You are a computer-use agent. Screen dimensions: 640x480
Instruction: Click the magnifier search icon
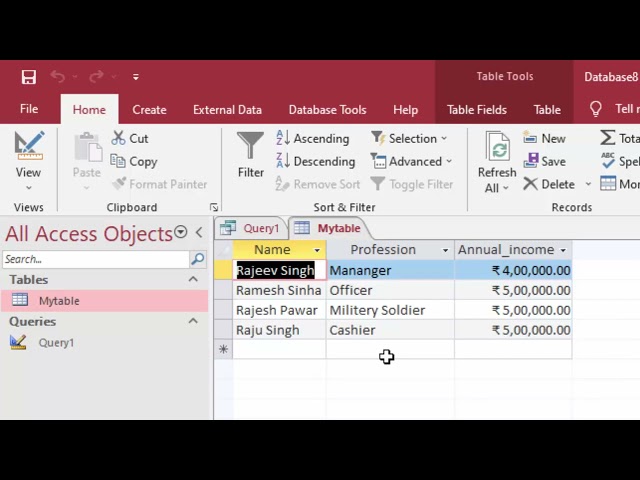pos(198,259)
